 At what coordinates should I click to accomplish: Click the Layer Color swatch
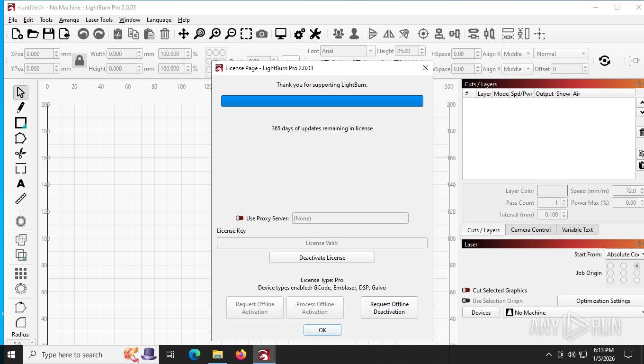552,191
